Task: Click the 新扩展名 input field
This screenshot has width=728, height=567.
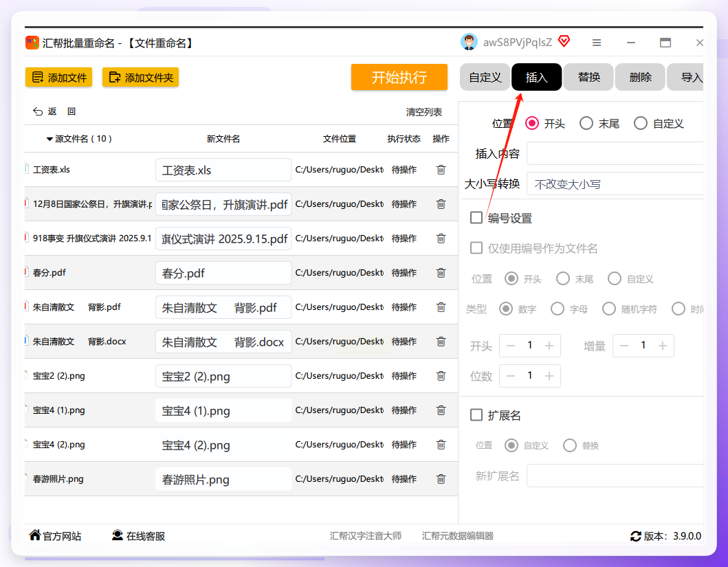Action: [x=615, y=476]
